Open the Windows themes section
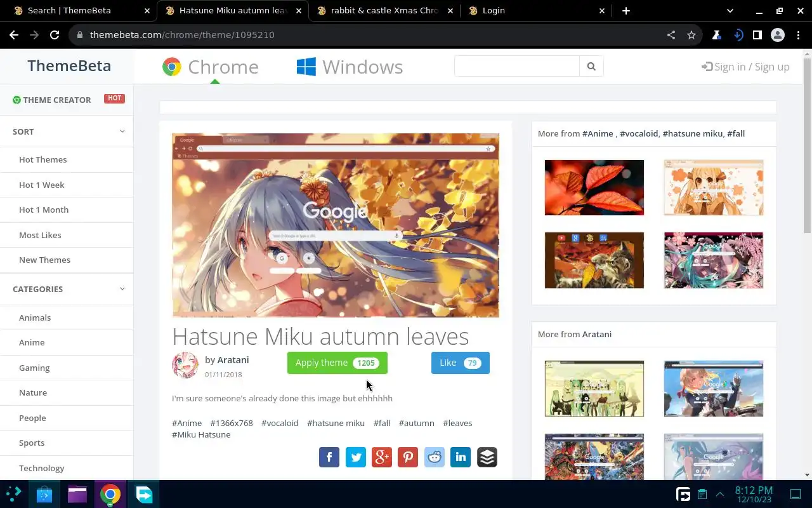The width and height of the screenshot is (812, 508). click(x=350, y=67)
